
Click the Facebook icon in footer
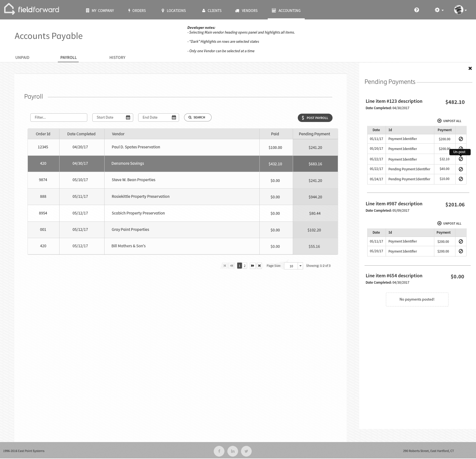coord(219,451)
